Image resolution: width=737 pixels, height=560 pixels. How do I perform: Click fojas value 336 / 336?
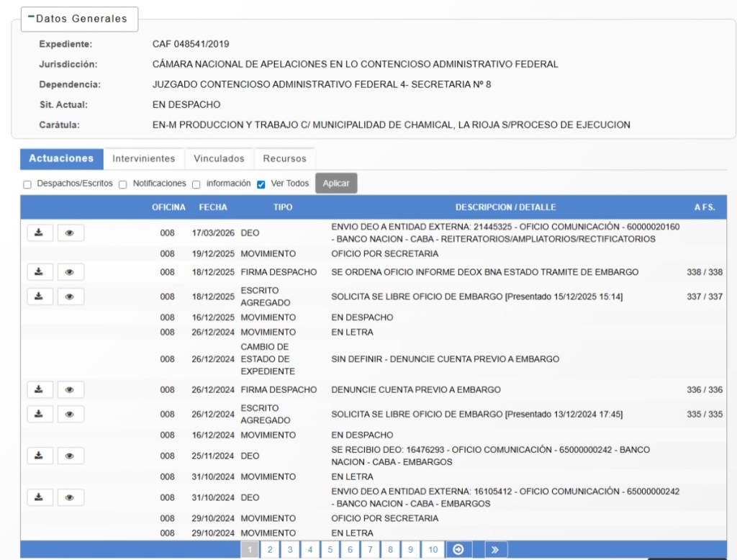click(x=705, y=389)
